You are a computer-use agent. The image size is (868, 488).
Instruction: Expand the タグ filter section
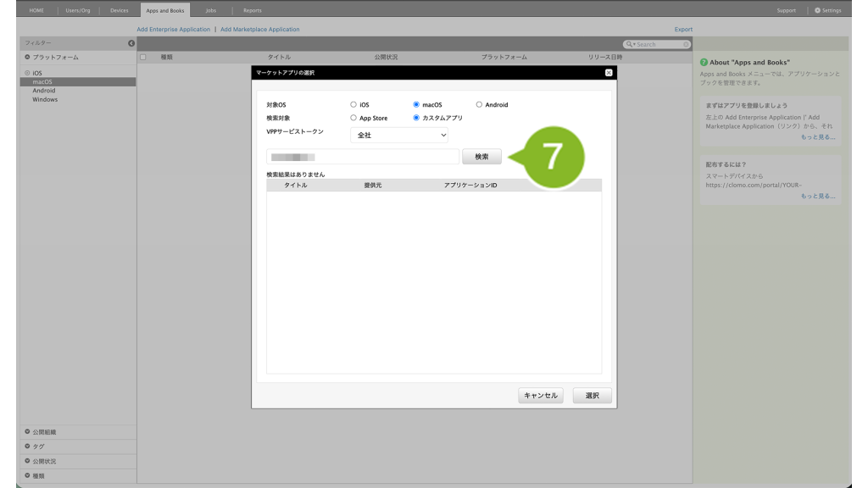[x=27, y=446]
